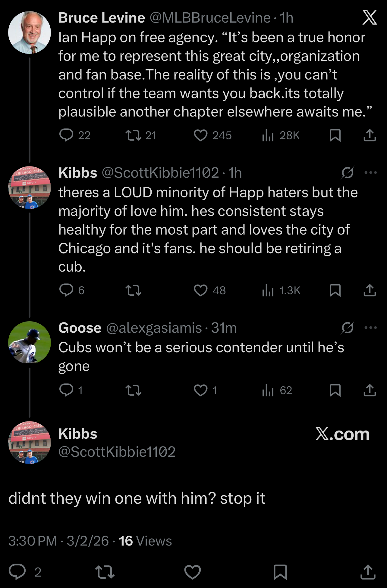Viewport: 387px width, 588px height.
Task: Like the main Kibbs tweet at bottom
Action: pos(193,572)
